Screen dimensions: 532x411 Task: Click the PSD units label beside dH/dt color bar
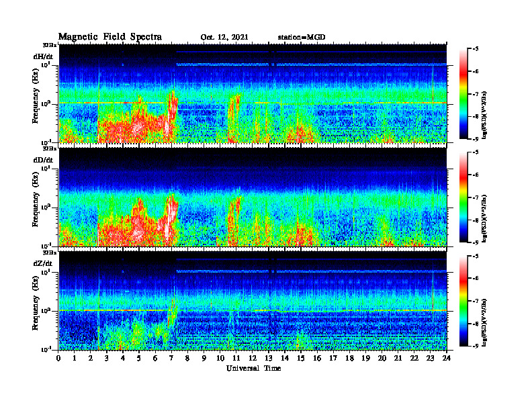[x=484, y=114]
